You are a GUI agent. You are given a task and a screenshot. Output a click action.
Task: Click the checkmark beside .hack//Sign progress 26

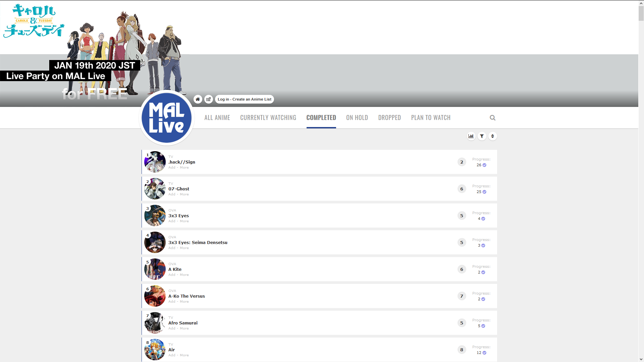[x=484, y=165]
